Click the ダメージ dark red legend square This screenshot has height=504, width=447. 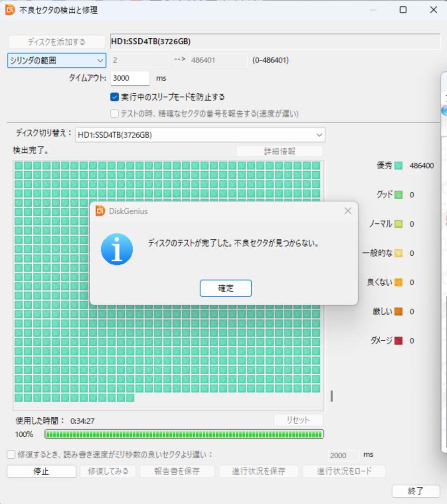pos(397,341)
